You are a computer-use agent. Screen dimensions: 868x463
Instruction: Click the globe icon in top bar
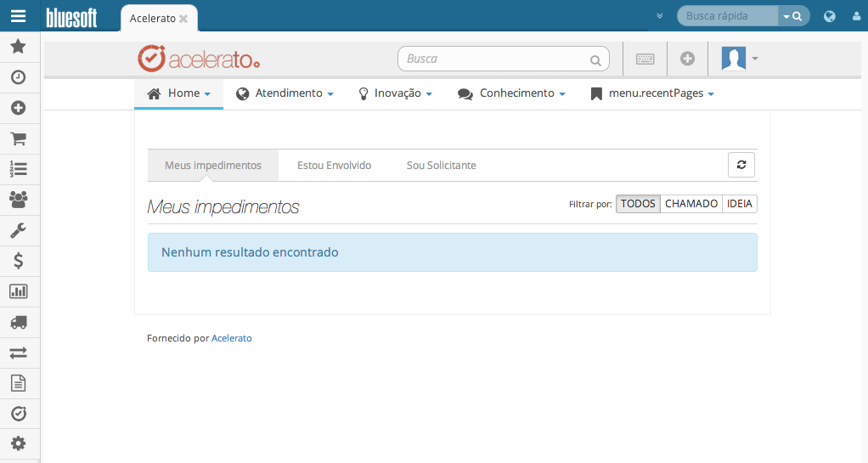pyautogui.click(x=829, y=17)
